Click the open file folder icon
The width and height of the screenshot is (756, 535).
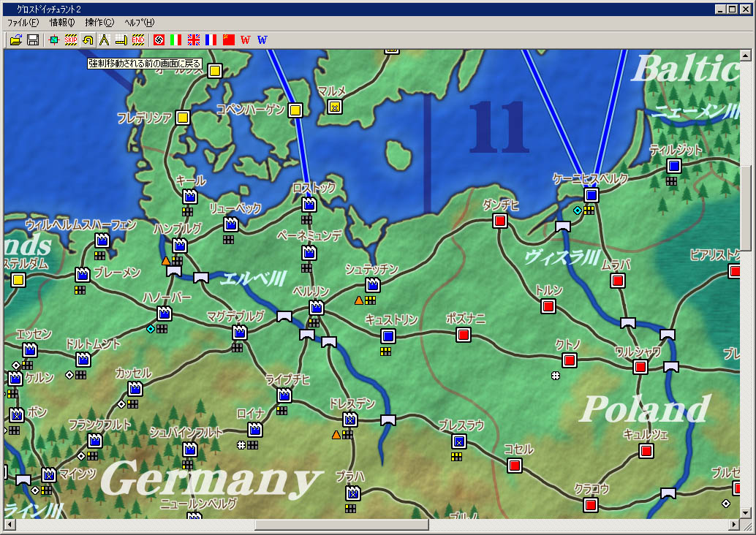15,39
